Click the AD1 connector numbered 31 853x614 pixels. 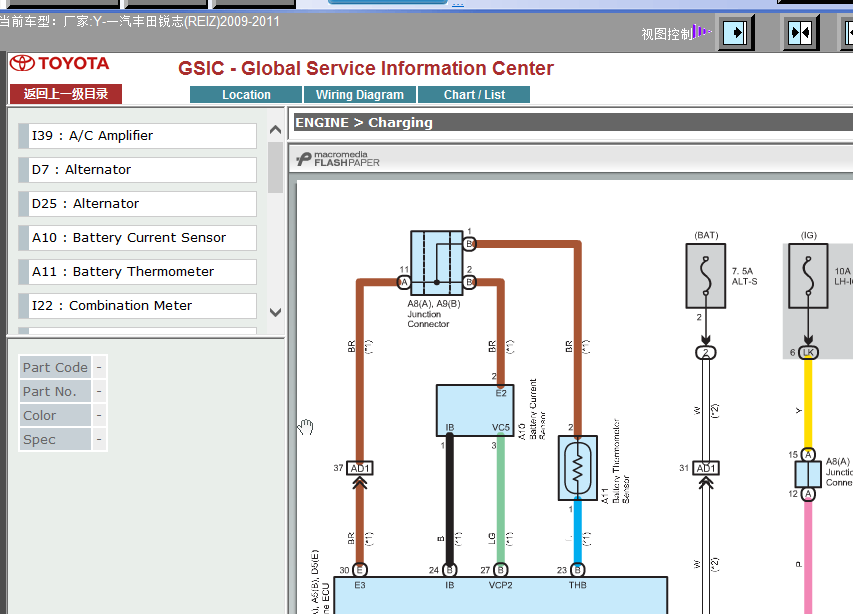[x=706, y=468]
